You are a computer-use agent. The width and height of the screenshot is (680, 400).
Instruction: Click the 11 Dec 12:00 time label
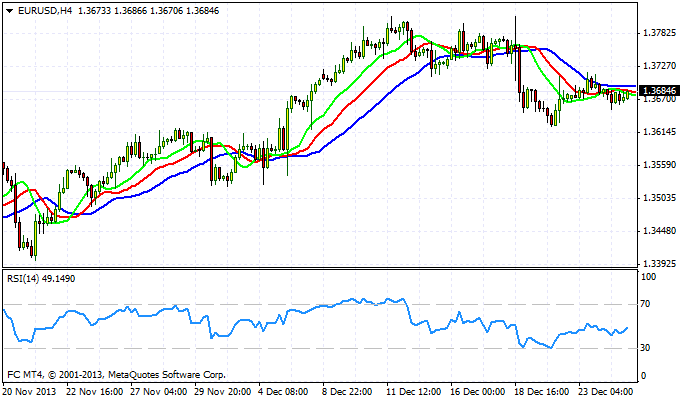(x=414, y=391)
